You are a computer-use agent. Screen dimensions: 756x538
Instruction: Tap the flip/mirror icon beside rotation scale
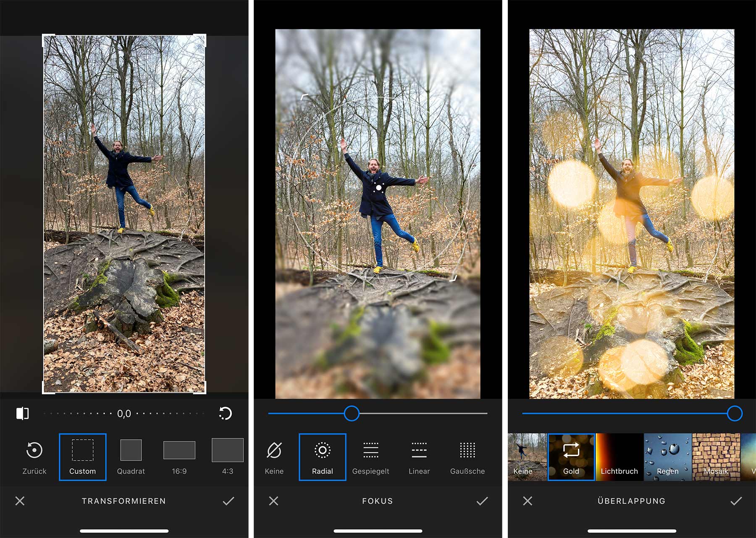click(x=23, y=414)
